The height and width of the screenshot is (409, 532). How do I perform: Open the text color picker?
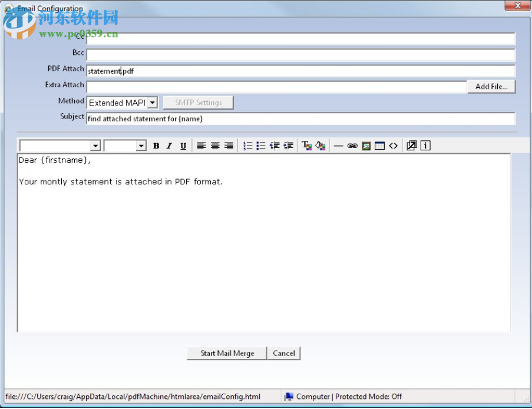coord(305,145)
